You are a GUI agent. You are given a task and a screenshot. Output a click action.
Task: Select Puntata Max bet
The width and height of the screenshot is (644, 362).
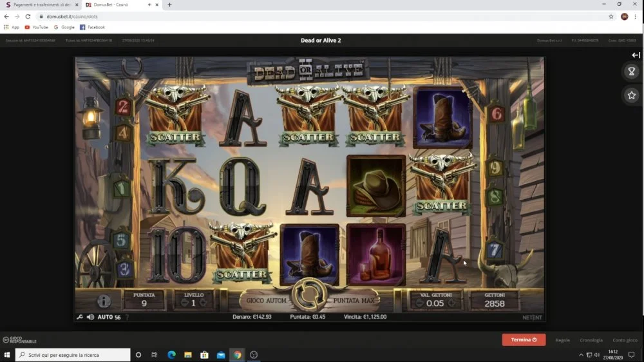click(x=353, y=301)
